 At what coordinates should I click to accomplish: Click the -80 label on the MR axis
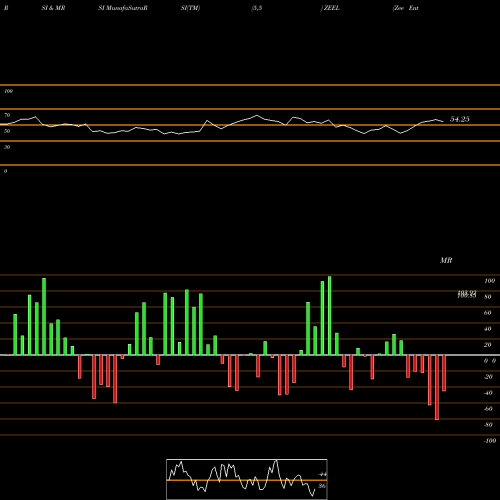click(488, 425)
